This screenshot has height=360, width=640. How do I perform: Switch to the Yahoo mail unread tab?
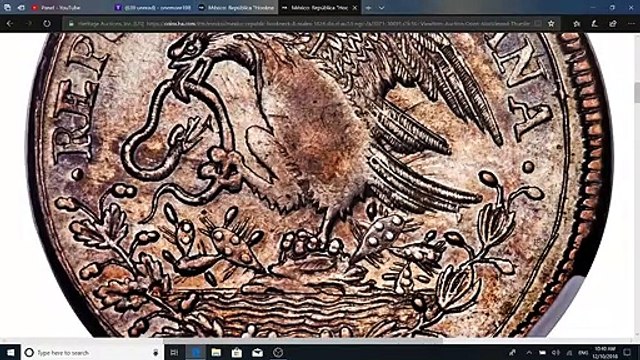click(153, 7)
